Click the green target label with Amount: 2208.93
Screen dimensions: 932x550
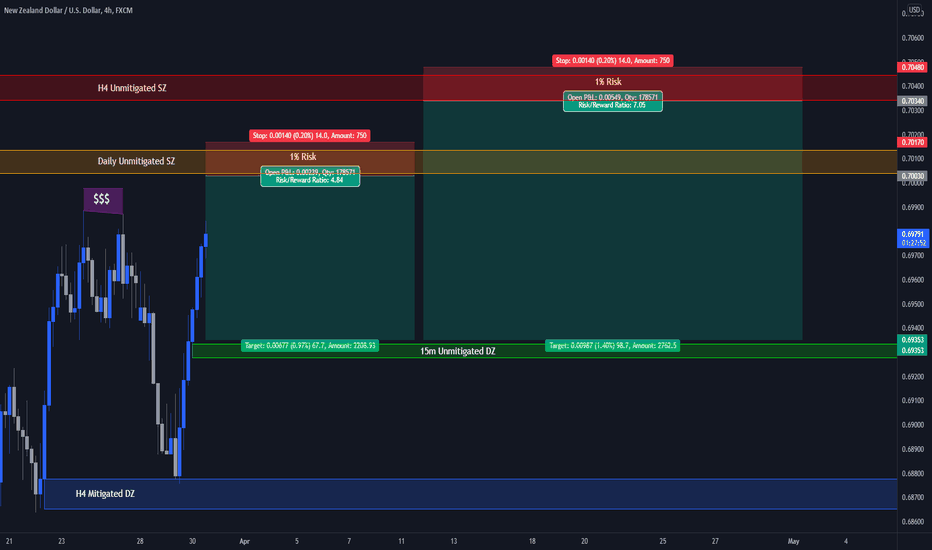(x=310, y=345)
